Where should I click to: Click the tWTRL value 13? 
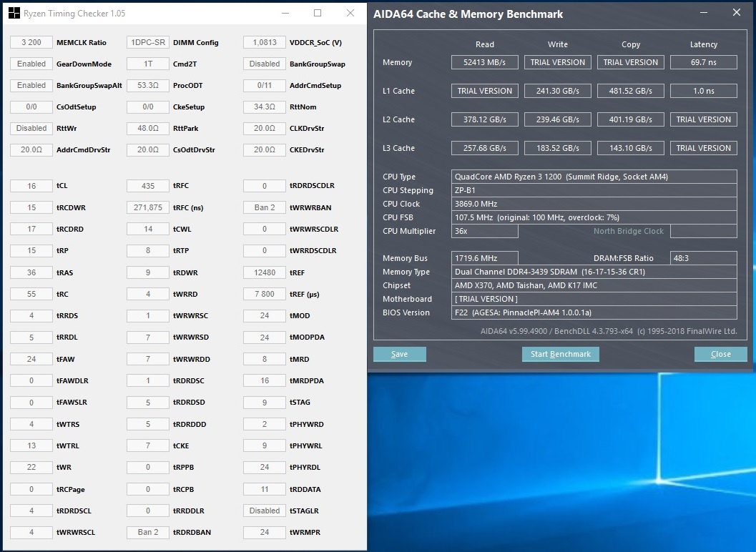tap(31, 445)
